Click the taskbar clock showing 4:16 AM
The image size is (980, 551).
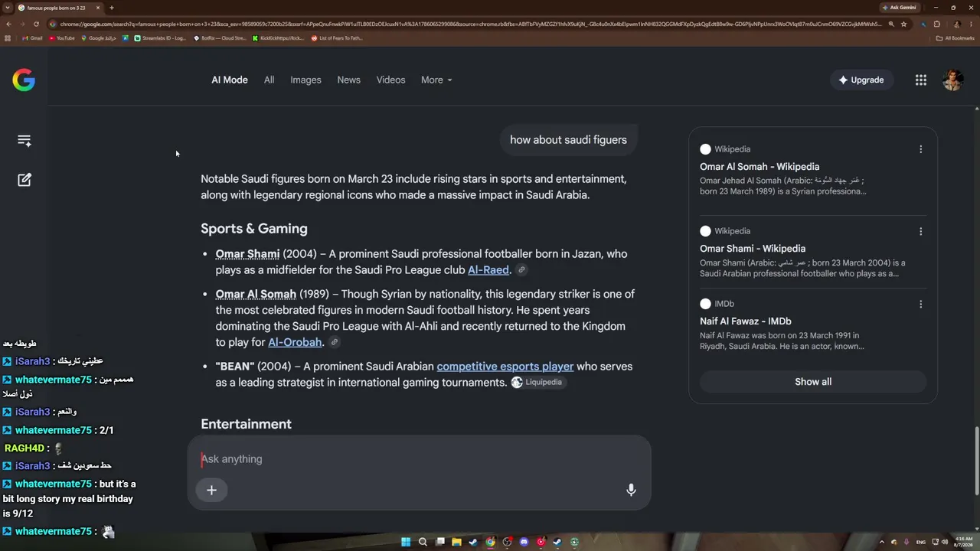[x=964, y=542]
